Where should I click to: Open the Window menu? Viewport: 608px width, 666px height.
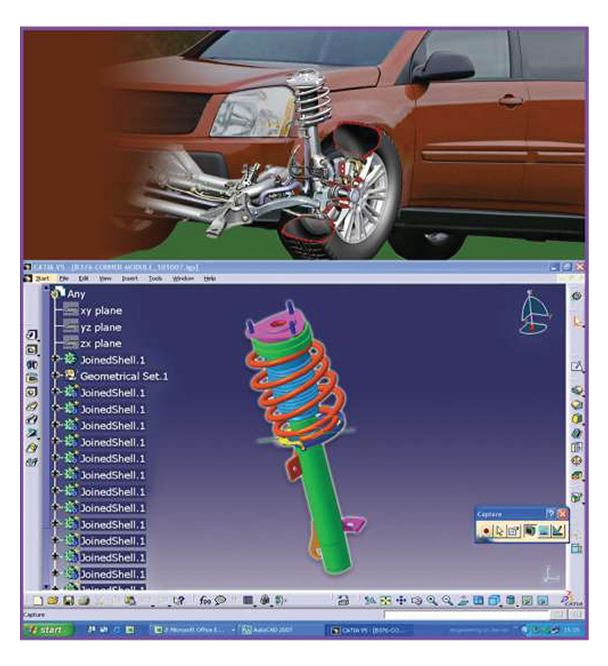(183, 279)
